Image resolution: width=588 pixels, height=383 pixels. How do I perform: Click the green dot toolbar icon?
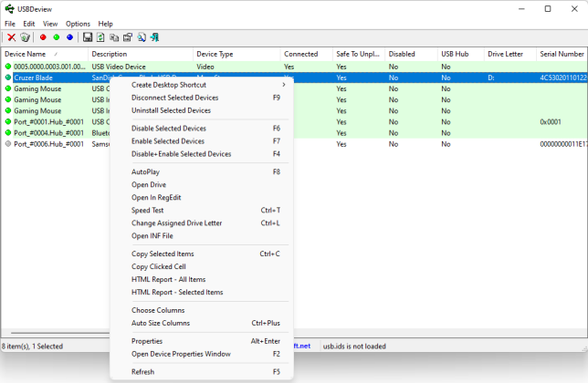(56, 37)
